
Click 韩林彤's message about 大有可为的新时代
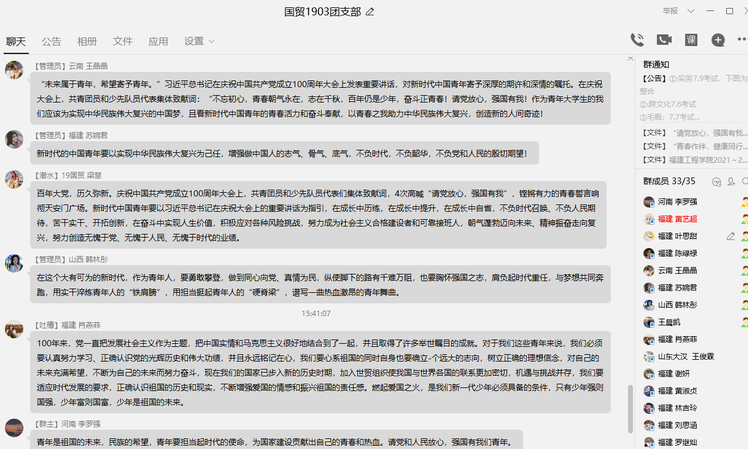click(320, 284)
